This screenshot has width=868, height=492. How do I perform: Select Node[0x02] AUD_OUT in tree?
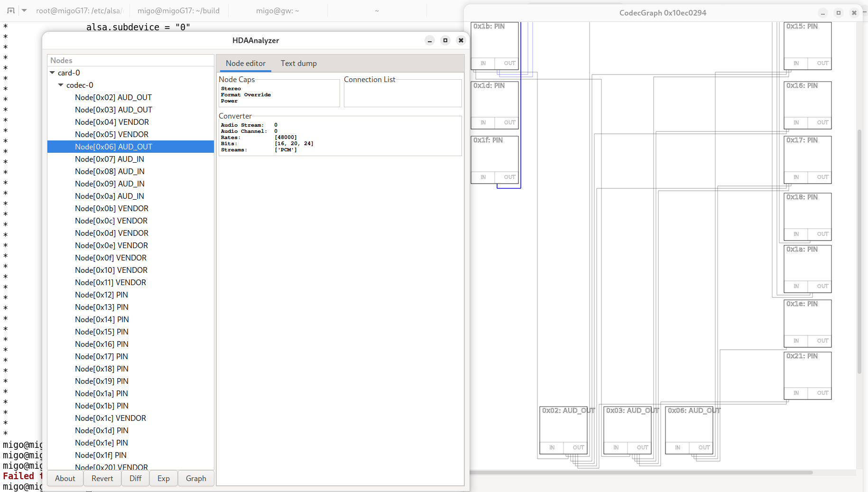point(113,97)
